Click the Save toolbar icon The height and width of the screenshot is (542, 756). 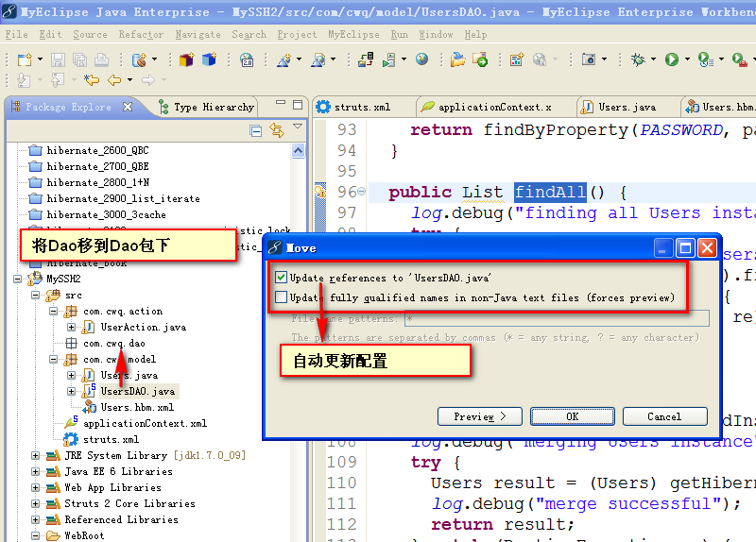59,59
